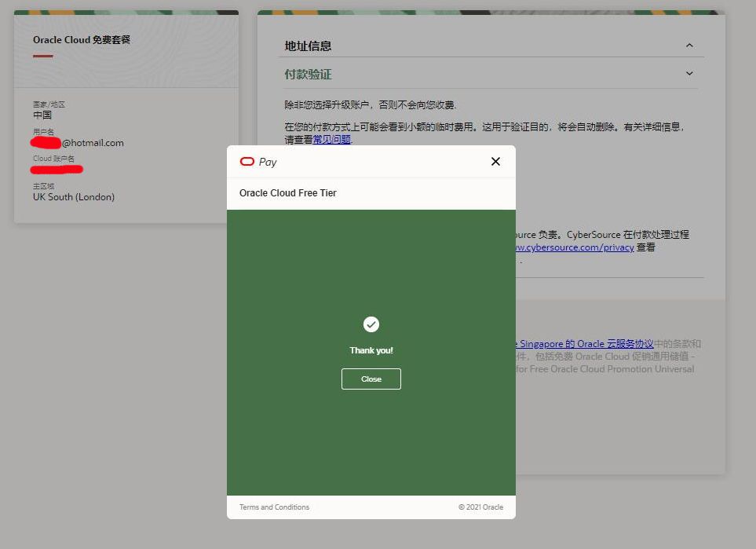Image resolution: width=756 pixels, height=549 pixels.
Task: Click the Cloud 账户名 label
Action: (53, 158)
